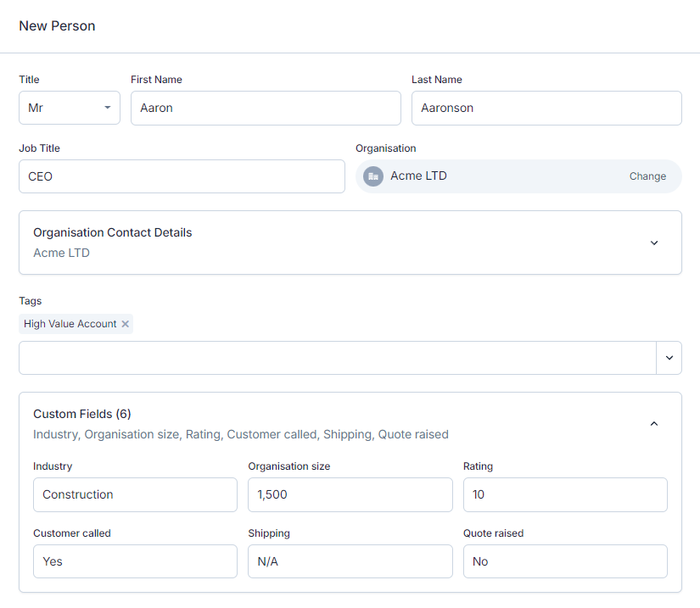
Task: Click the Job Title field containing CEO
Action: click(182, 176)
